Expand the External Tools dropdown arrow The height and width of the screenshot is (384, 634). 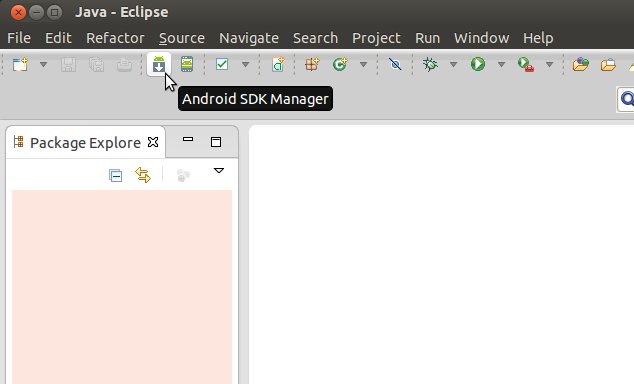coord(549,65)
